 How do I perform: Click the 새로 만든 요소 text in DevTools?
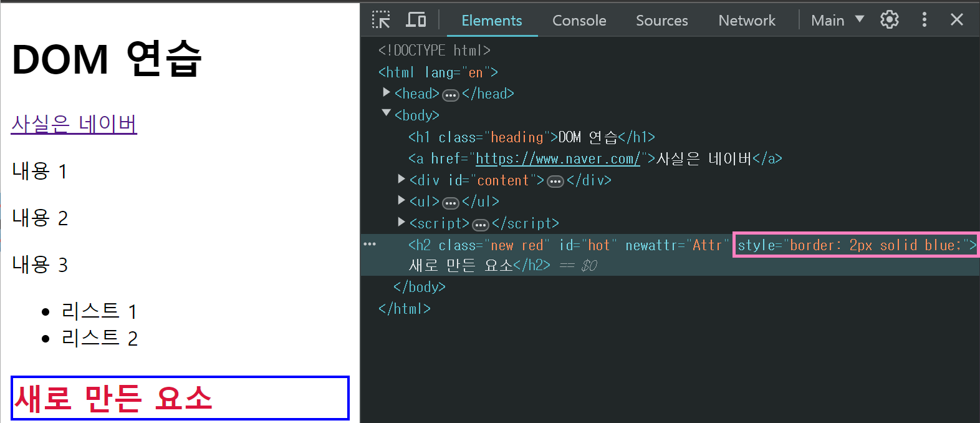pyautogui.click(x=461, y=266)
